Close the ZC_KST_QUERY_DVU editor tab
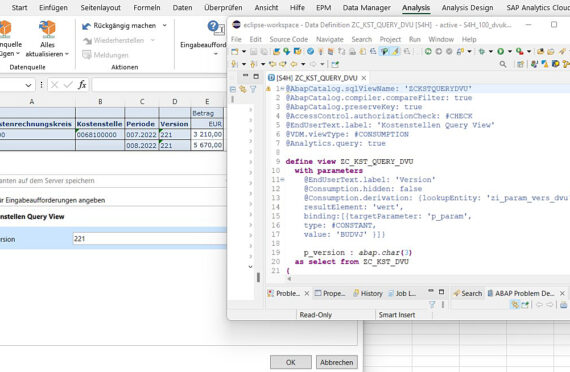This screenshot has width=570, height=372. [364, 78]
